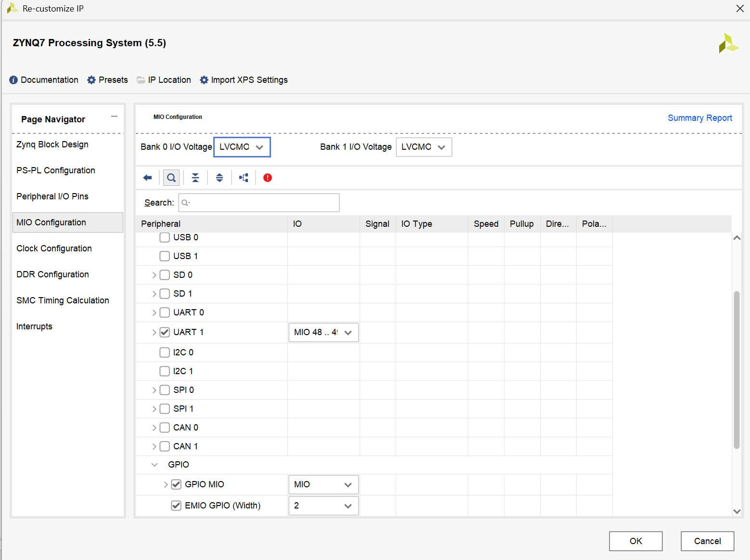
Task: Go to Clock Configuration page
Action: pyautogui.click(x=54, y=248)
